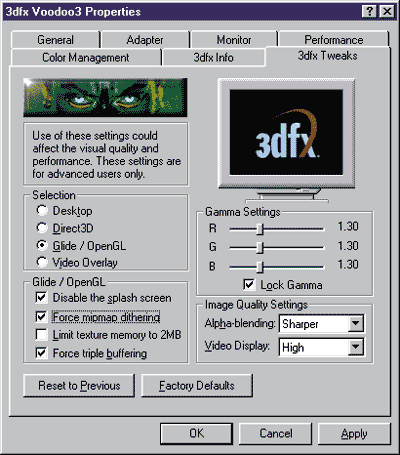
Task: Select the 3dfx Tweaks tab
Action: click(x=328, y=56)
